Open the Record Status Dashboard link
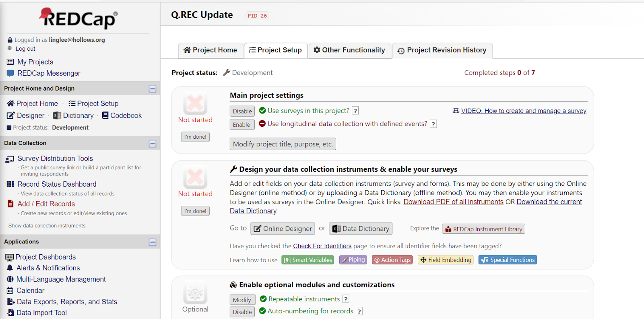644x319 pixels. pyautogui.click(x=57, y=184)
